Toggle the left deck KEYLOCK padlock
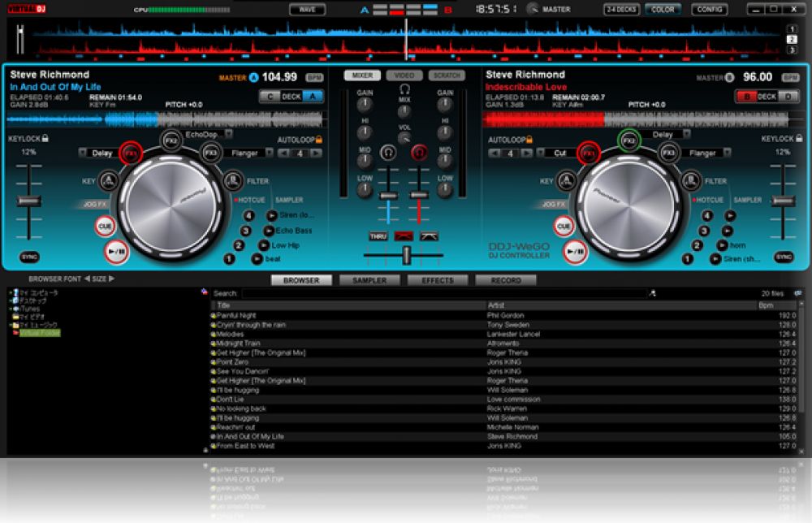812x523 pixels. [46, 139]
